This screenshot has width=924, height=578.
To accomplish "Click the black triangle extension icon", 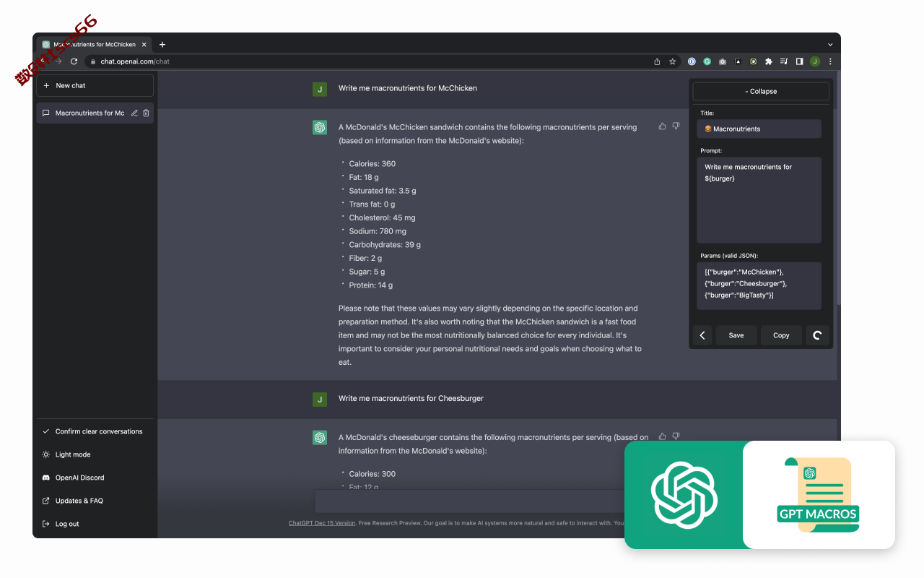I will [738, 61].
